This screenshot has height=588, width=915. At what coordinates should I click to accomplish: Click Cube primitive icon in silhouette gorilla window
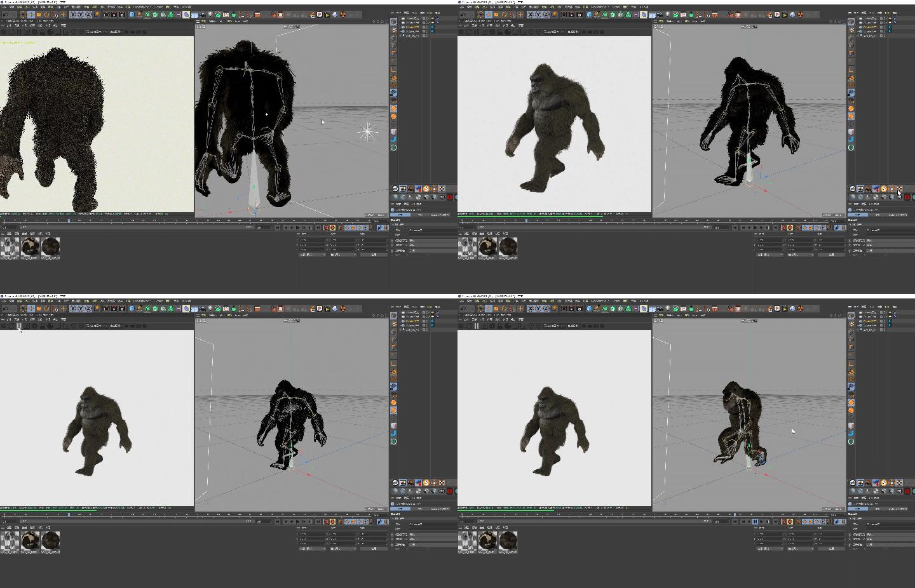coord(132,308)
